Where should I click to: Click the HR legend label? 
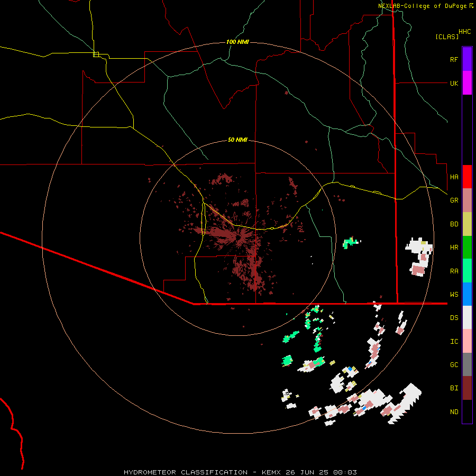[454, 248]
